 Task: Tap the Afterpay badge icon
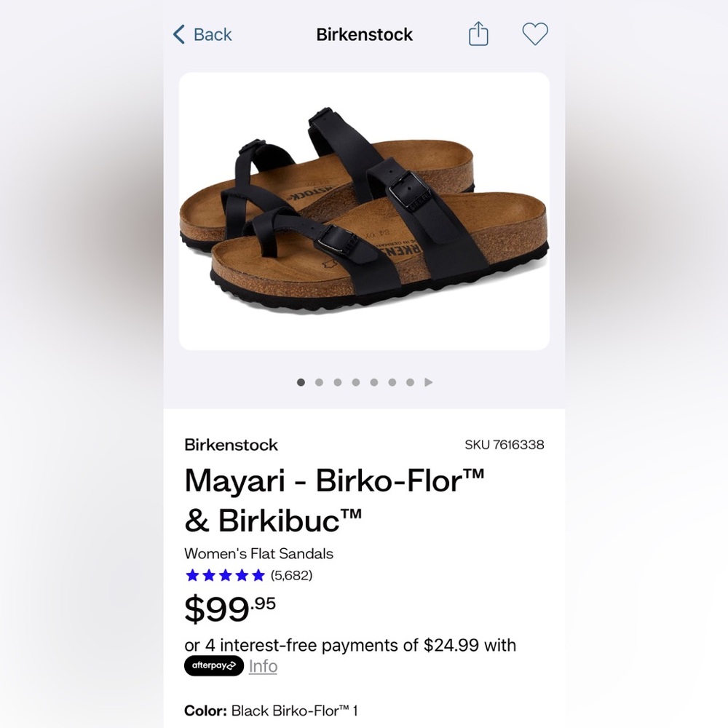[213, 665]
